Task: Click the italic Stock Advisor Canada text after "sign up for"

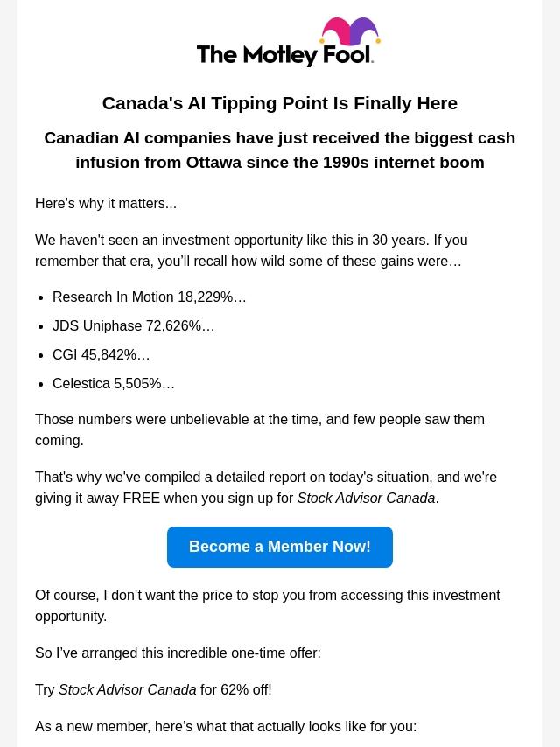Action: pos(366,498)
